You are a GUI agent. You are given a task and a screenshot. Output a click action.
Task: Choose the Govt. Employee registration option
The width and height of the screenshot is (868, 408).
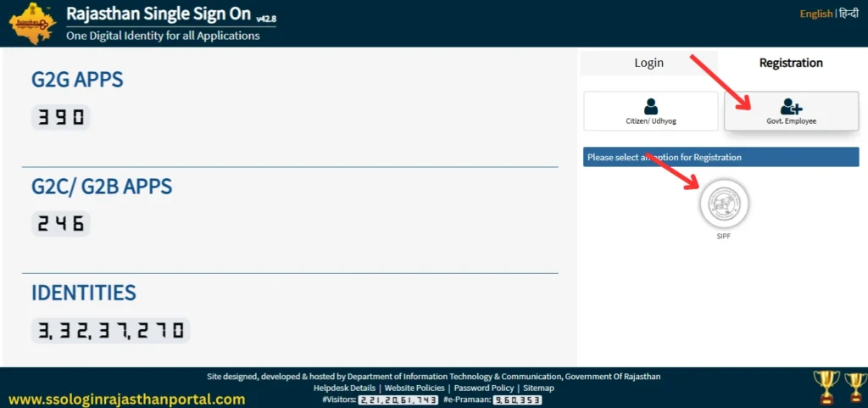(791, 111)
